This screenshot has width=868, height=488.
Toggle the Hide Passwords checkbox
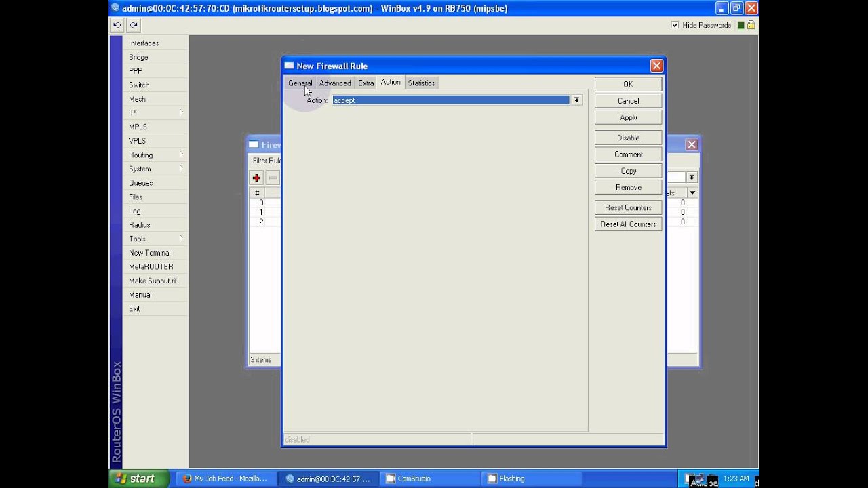[675, 25]
